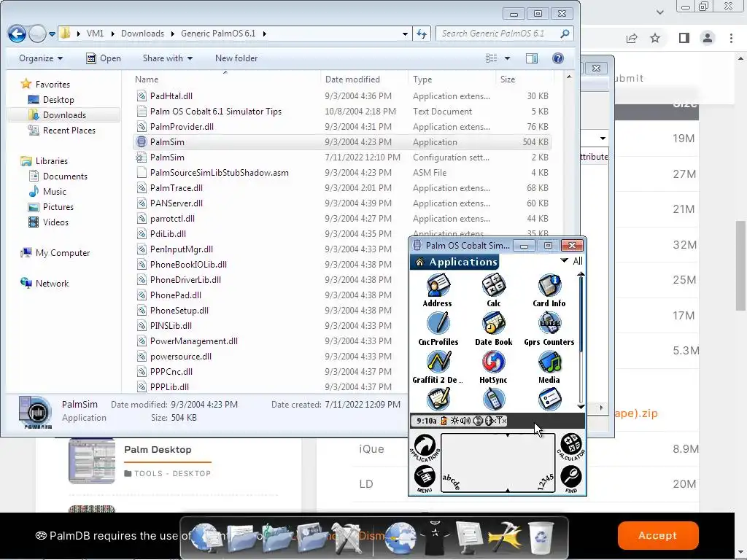Expand the change view options arrow
747x560 pixels.
click(508, 58)
